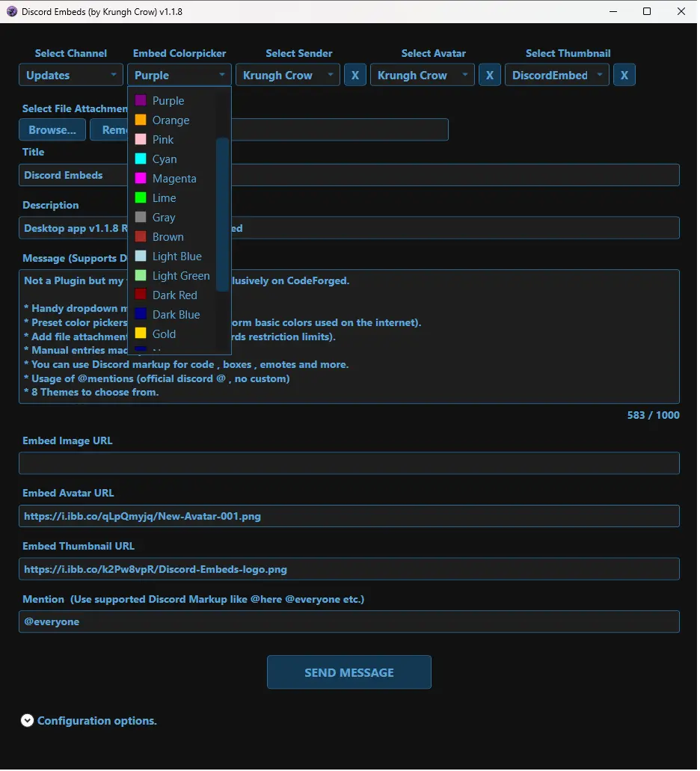Click the Gold color swatch
This screenshot has width=700, height=771.
point(141,334)
